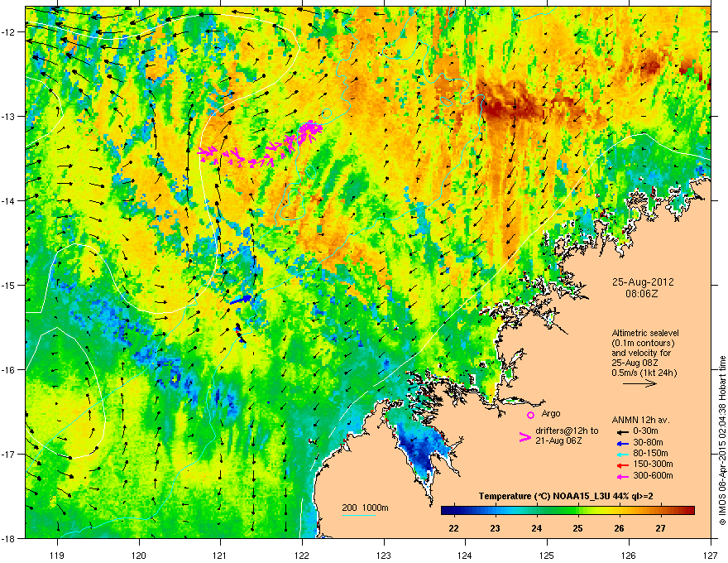
Task: Click the color bar label 25
Action: coord(577,528)
